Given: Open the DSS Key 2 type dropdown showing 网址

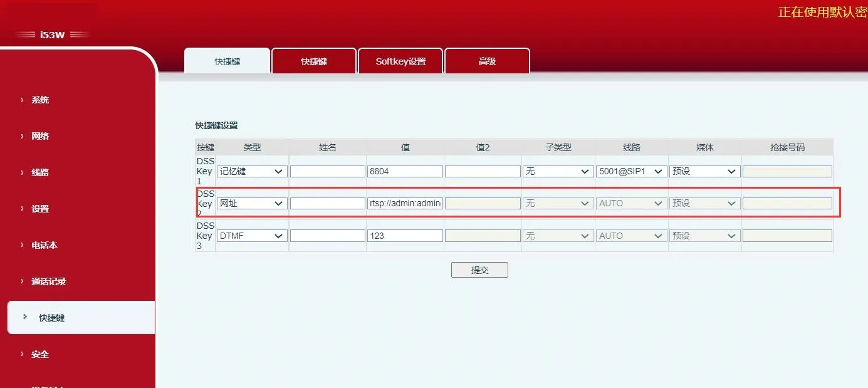Looking at the screenshot, I should (x=252, y=203).
